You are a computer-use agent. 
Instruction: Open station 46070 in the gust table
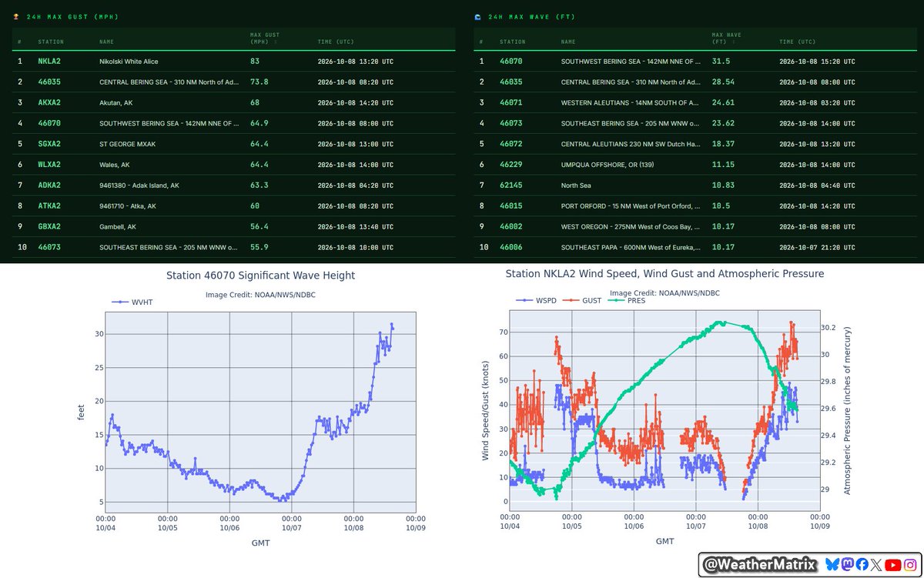(49, 123)
